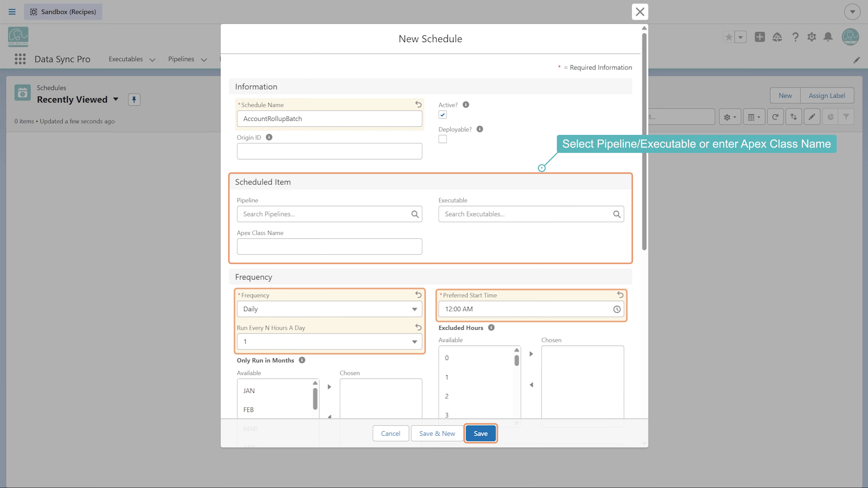Open the user profile avatar
Image resolution: width=868 pixels, height=488 pixels.
coord(850,37)
